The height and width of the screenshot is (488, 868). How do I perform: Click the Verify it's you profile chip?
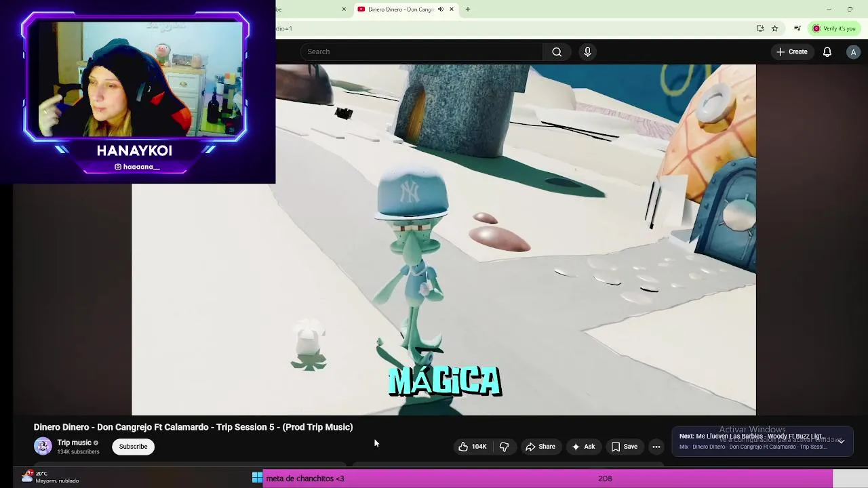(834, 28)
